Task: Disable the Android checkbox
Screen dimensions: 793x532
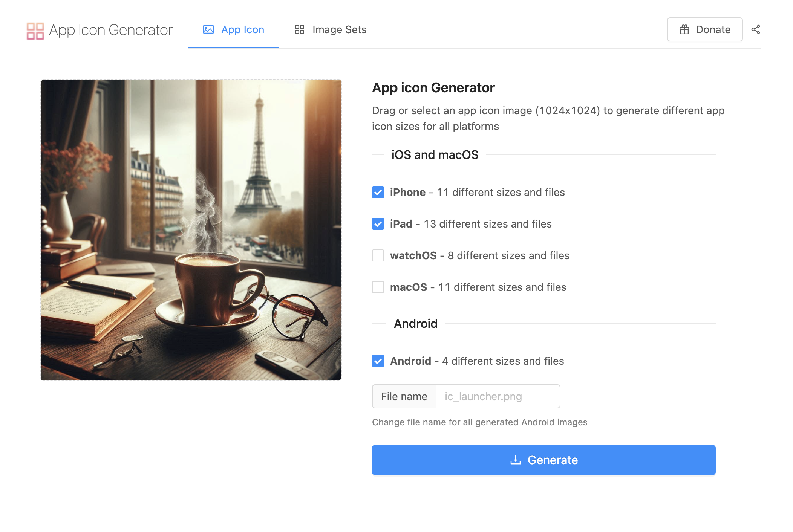Action: click(378, 361)
